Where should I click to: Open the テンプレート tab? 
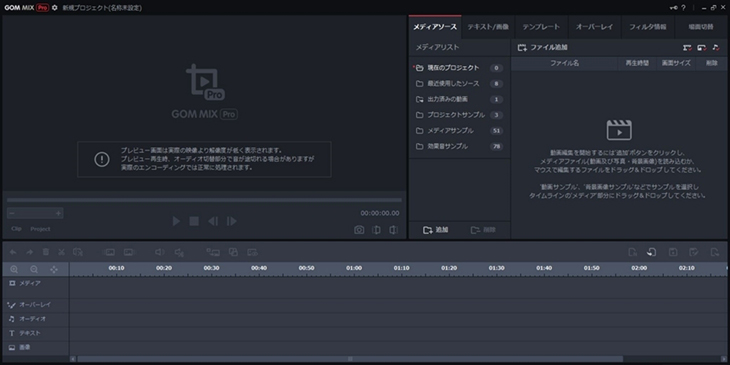click(541, 27)
